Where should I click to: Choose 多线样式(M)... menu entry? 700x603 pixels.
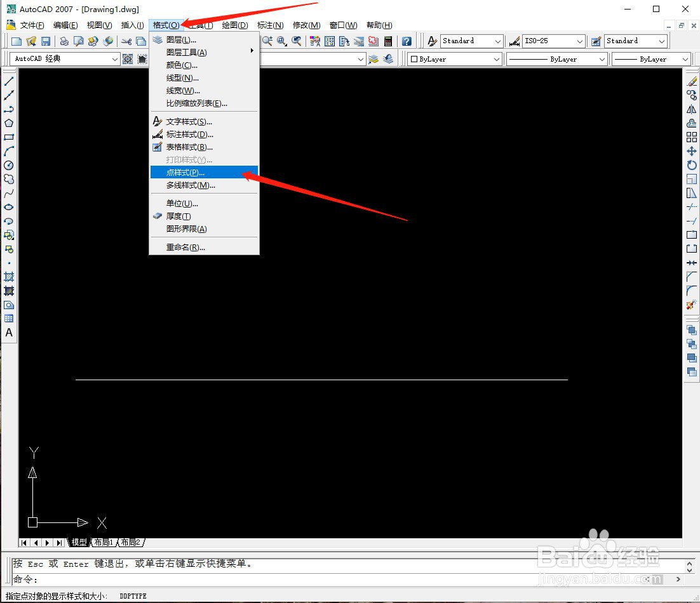[x=204, y=185]
